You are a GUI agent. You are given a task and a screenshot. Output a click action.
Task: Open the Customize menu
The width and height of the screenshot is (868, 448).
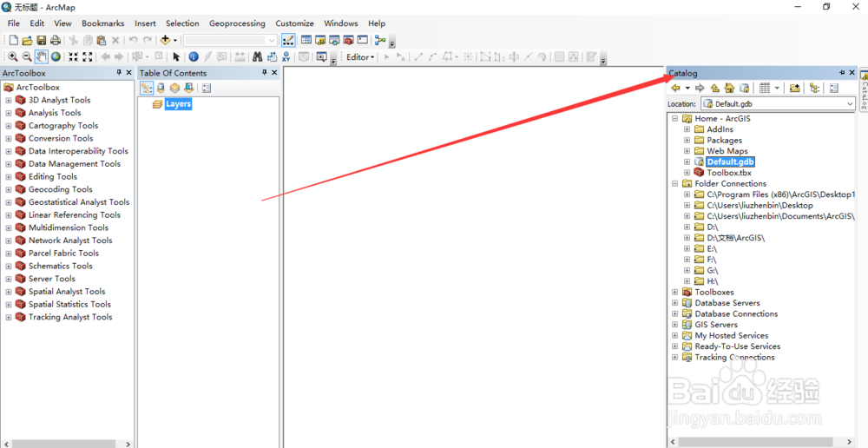[x=294, y=23]
